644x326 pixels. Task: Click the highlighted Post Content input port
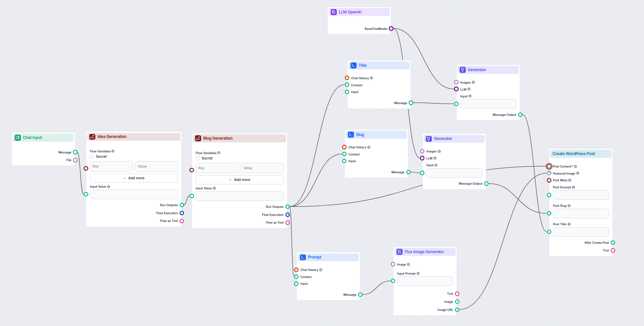(549, 167)
